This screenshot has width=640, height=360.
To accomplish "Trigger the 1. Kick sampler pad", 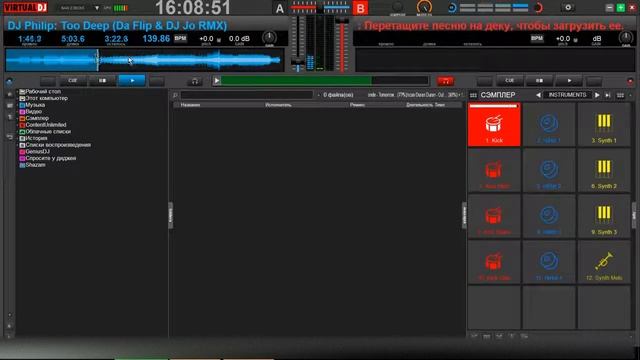I will tap(494, 124).
